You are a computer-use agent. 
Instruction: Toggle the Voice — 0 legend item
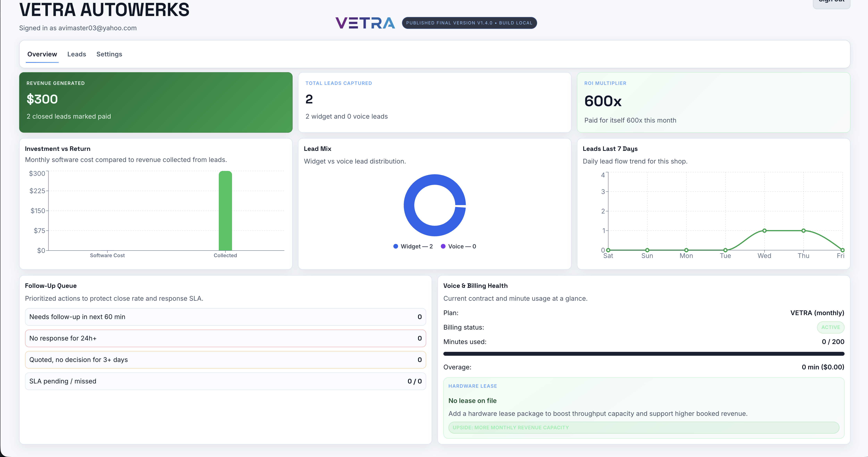pyautogui.click(x=458, y=246)
